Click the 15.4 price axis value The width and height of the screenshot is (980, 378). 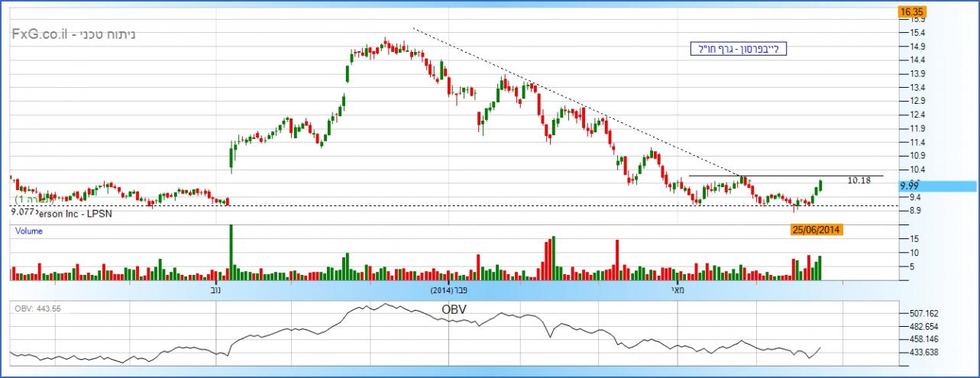point(917,33)
